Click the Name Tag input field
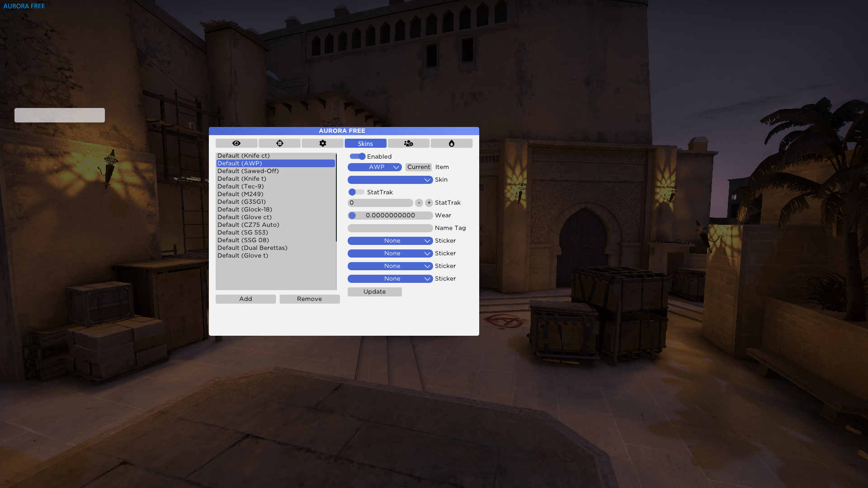The image size is (868, 488). (390, 228)
